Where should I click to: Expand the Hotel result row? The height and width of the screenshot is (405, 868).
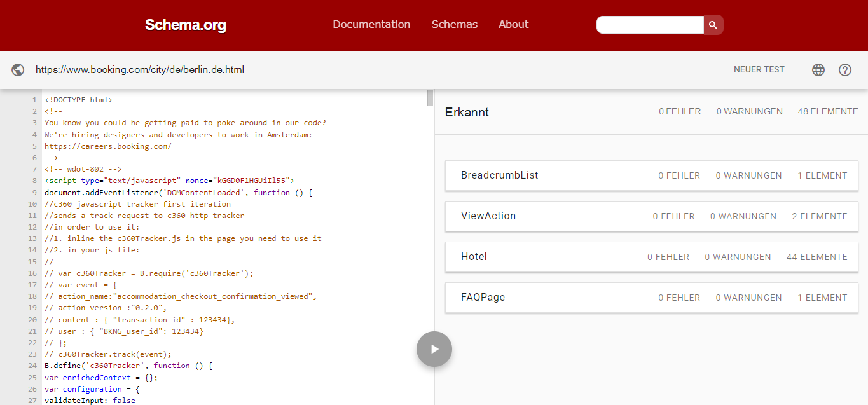pos(652,257)
